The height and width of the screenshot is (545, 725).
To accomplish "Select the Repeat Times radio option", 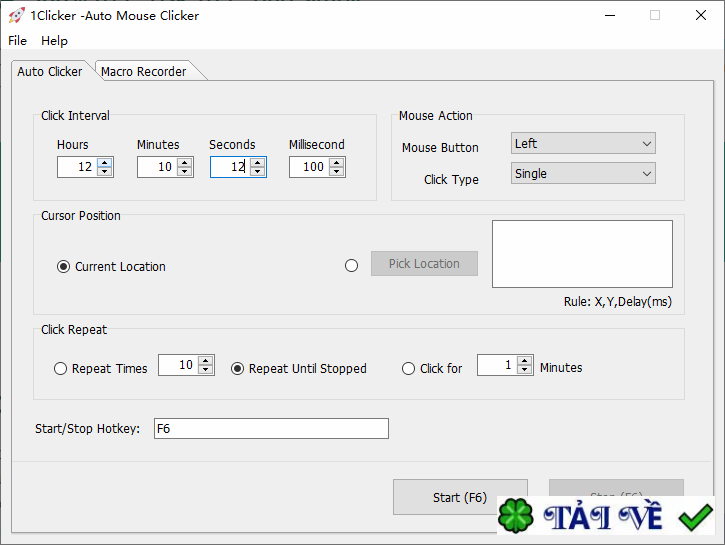I will pos(61,369).
